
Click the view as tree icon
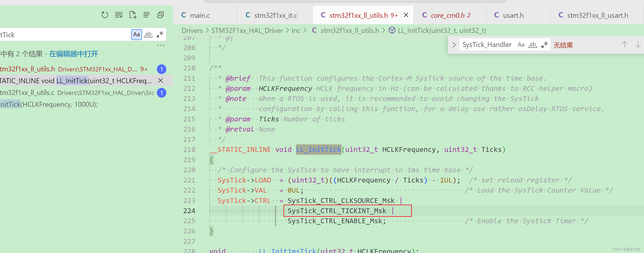(146, 15)
